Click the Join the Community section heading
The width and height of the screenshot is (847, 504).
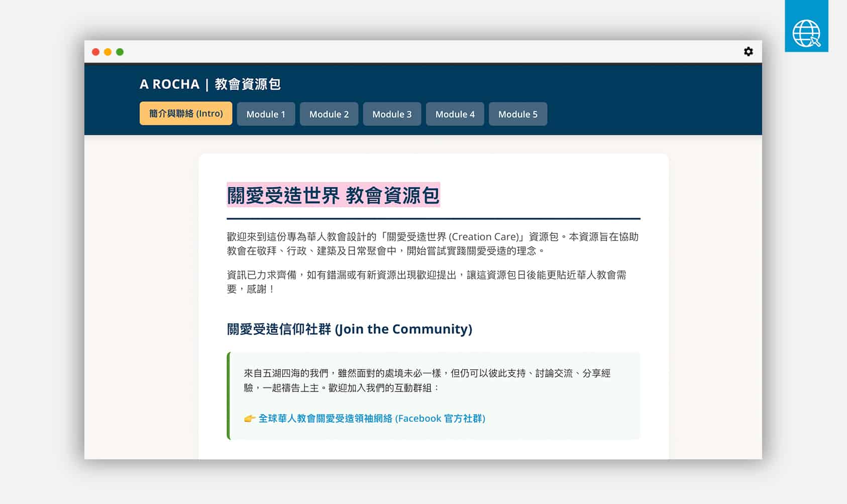tap(350, 329)
